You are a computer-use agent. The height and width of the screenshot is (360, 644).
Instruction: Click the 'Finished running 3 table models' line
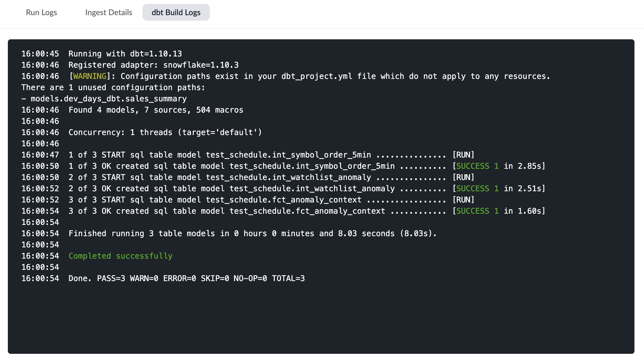tap(252, 234)
